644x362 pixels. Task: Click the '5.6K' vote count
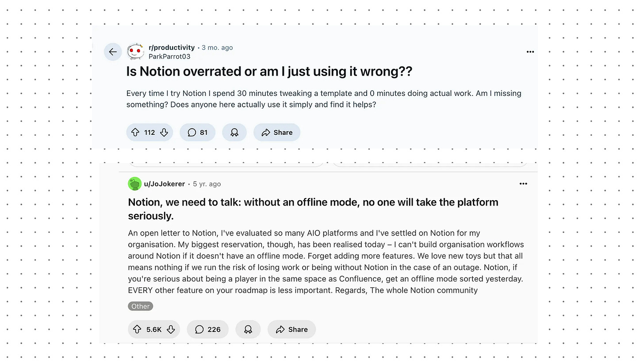coord(154,329)
